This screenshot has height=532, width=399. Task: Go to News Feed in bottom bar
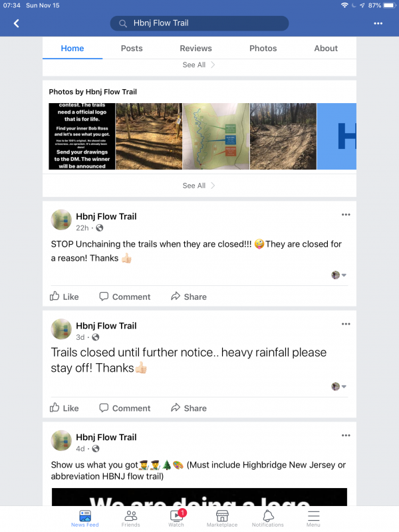point(85,519)
